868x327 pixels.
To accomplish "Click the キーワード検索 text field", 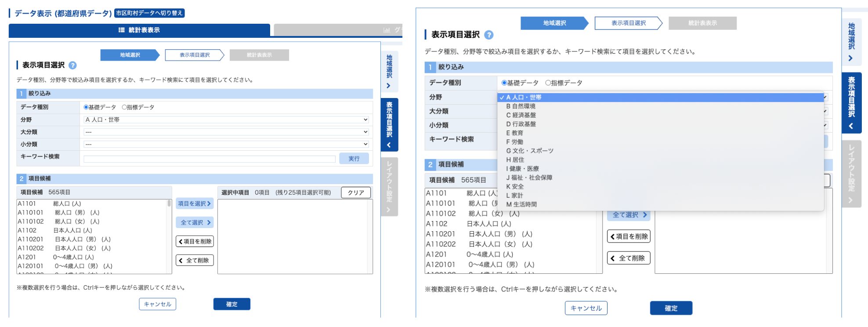I will click(210, 159).
